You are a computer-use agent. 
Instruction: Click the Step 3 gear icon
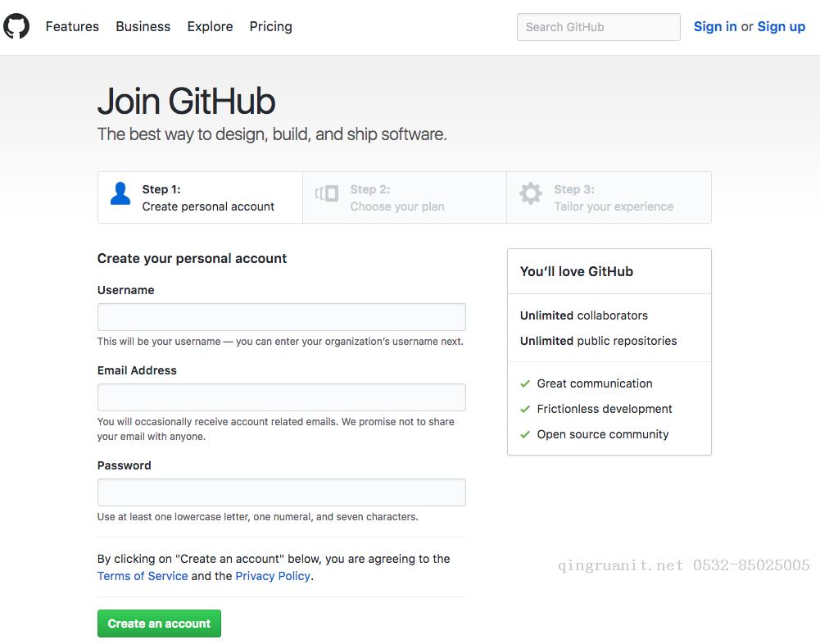(x=531, y=194)
